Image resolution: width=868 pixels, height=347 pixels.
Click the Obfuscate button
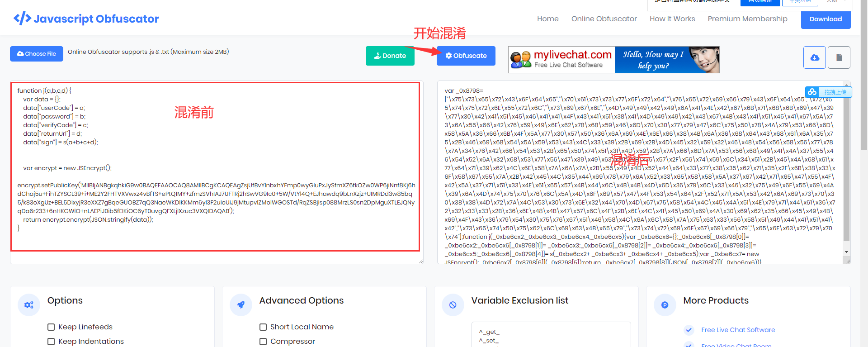pyautogui.click(x=466, y=56)
